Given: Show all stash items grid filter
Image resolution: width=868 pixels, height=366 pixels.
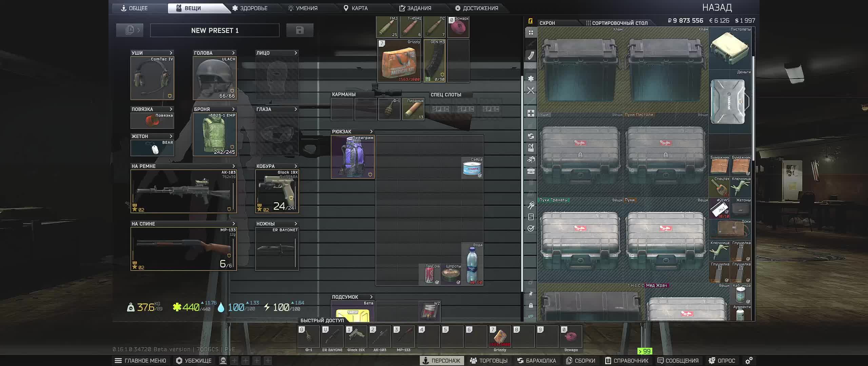Looking at the screenshot, I should click(x=531, y=33).
